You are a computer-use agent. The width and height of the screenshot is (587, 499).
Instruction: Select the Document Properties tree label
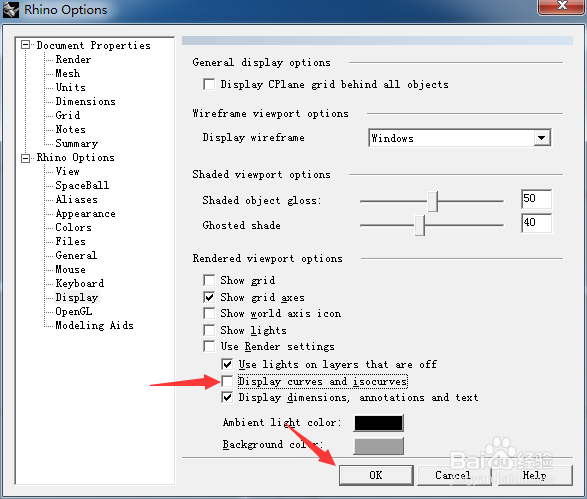pos(94,45)
